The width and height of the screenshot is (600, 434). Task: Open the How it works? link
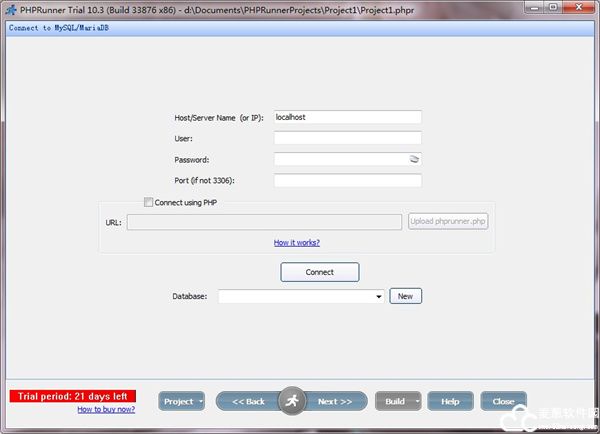pos(297,243)
